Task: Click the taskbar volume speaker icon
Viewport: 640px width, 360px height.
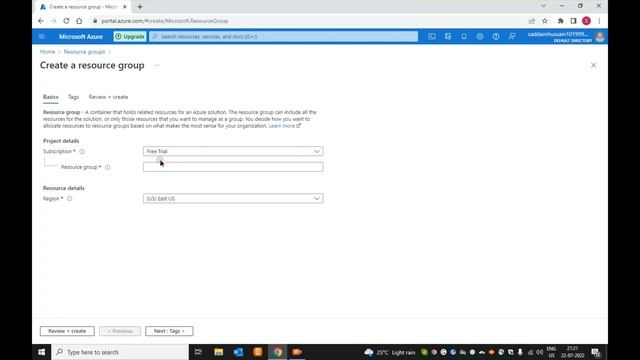Action: tap(540, 352)
